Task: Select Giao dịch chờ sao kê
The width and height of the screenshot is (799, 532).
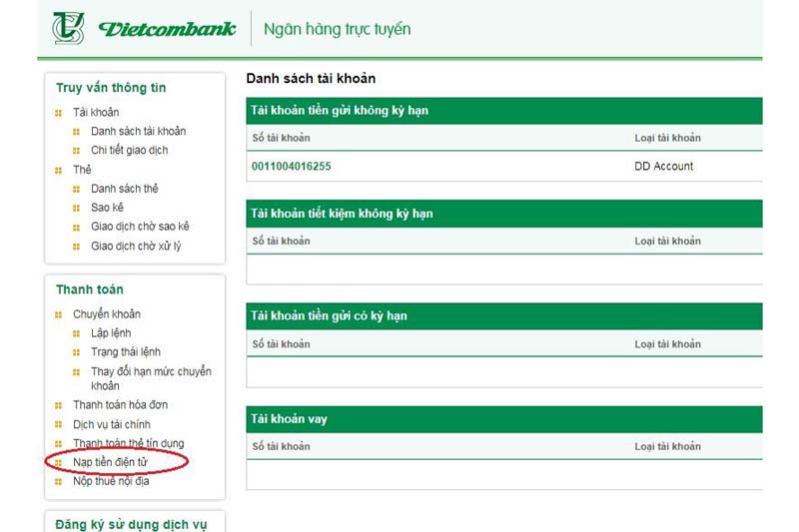Action: tap(140, 227)
